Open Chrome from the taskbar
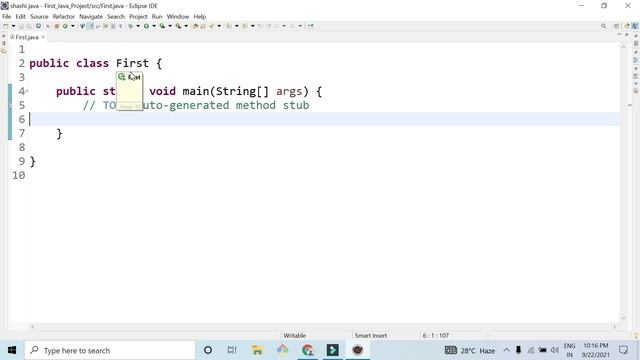640x360 pixels. click(308, 350)
